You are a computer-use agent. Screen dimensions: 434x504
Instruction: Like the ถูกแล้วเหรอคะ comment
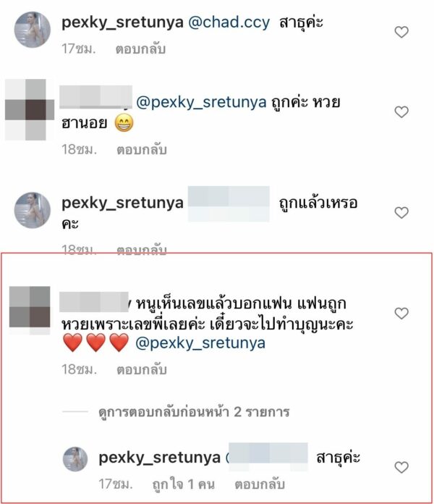pyautogui.click(x=401, y=212)
